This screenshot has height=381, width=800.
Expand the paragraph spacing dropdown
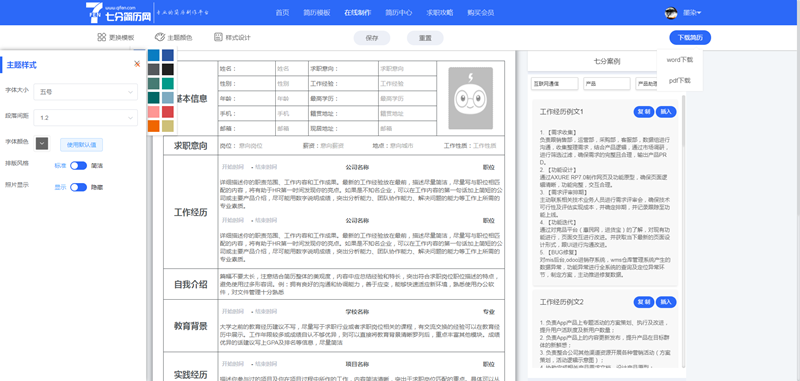(86, 117)
